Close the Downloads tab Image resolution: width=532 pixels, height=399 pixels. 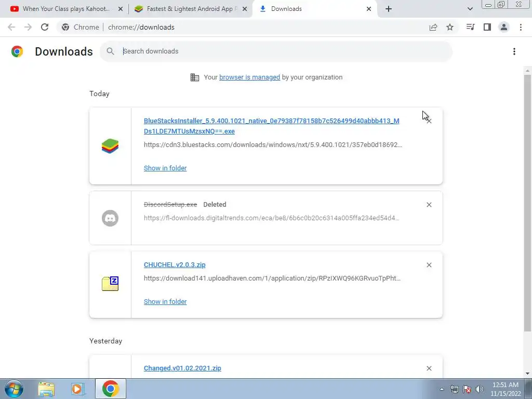[369, 9]
